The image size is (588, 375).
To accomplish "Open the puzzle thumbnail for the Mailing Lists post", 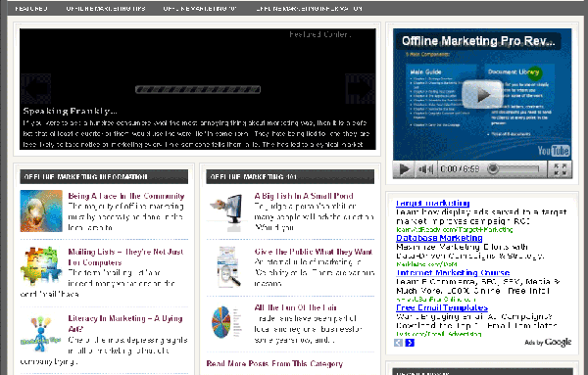I will point(41,265).
